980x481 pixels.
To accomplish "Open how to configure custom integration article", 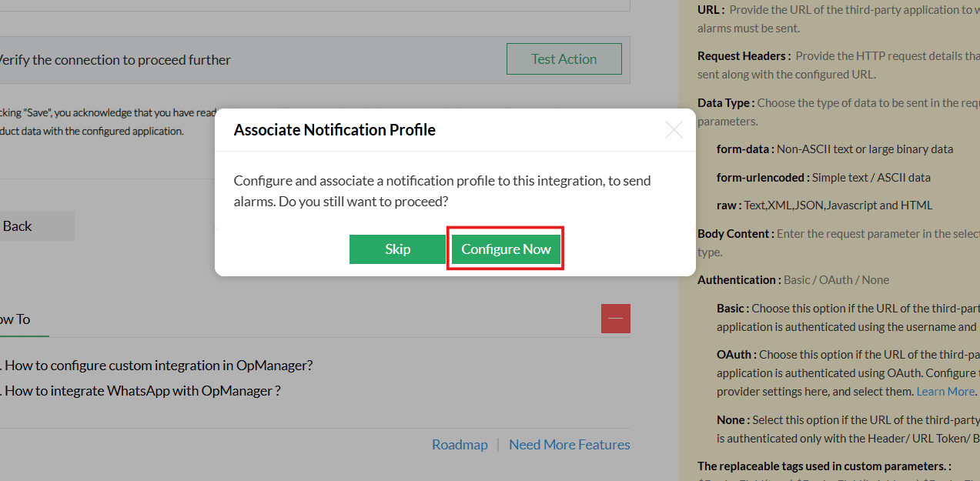I will (x=156, y=365).
